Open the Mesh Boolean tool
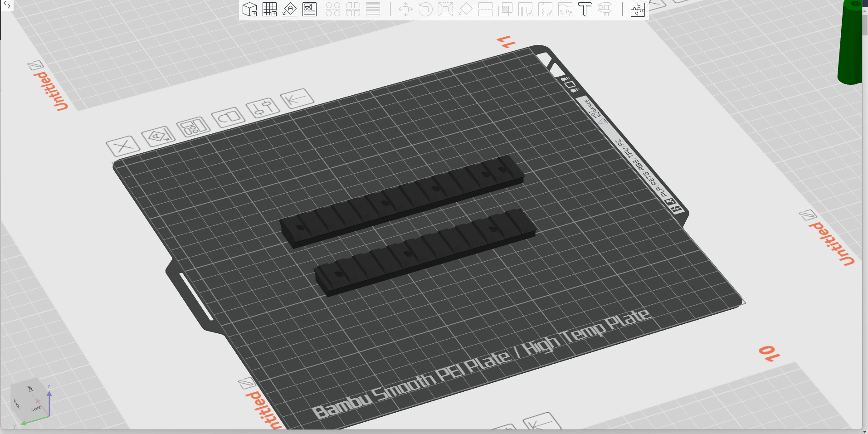This screenshot has height=434, width=868. point(505,10)
